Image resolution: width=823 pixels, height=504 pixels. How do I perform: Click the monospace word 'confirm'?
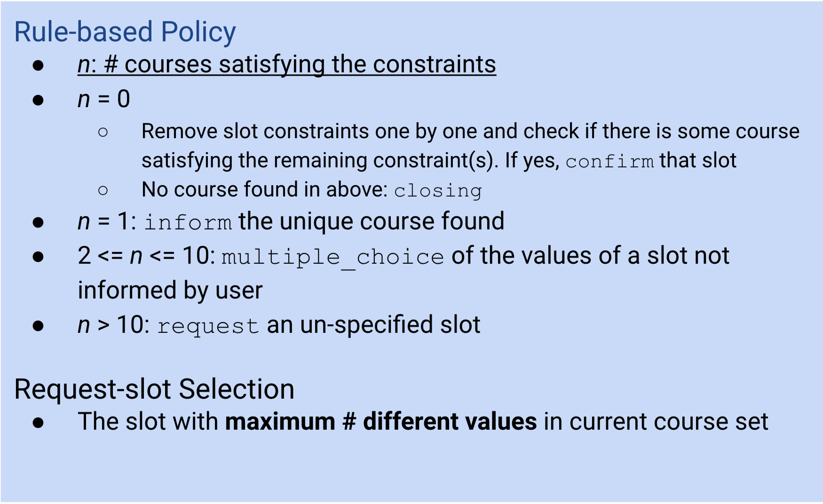[609, 162]
